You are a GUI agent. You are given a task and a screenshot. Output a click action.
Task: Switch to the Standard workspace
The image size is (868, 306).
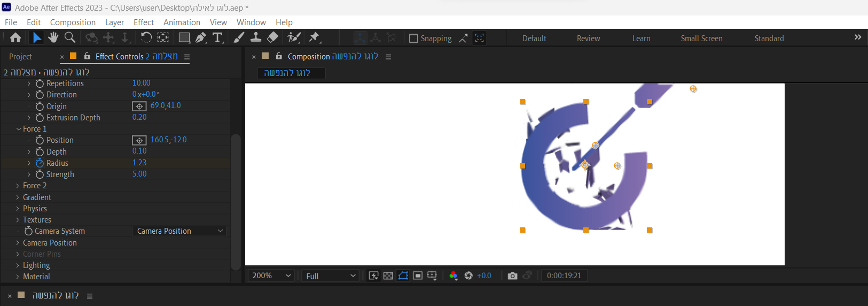click(769, 39)
